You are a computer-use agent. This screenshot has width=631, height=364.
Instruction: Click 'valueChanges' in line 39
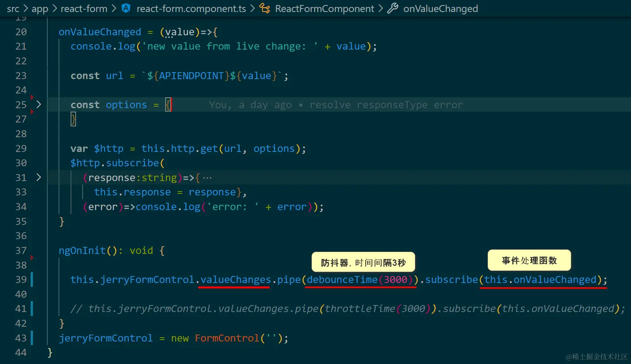coord(236,279)
